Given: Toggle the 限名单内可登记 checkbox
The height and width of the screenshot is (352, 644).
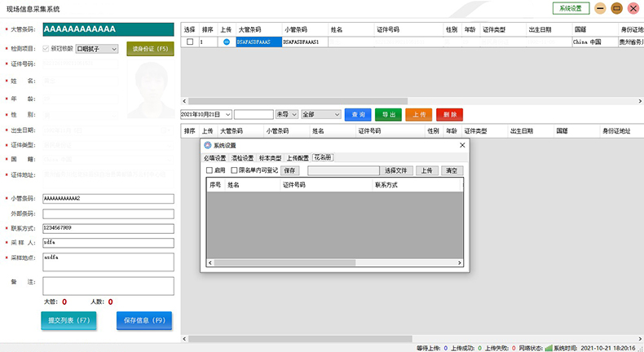Looking at the screenshot, I should click(235, 170).
